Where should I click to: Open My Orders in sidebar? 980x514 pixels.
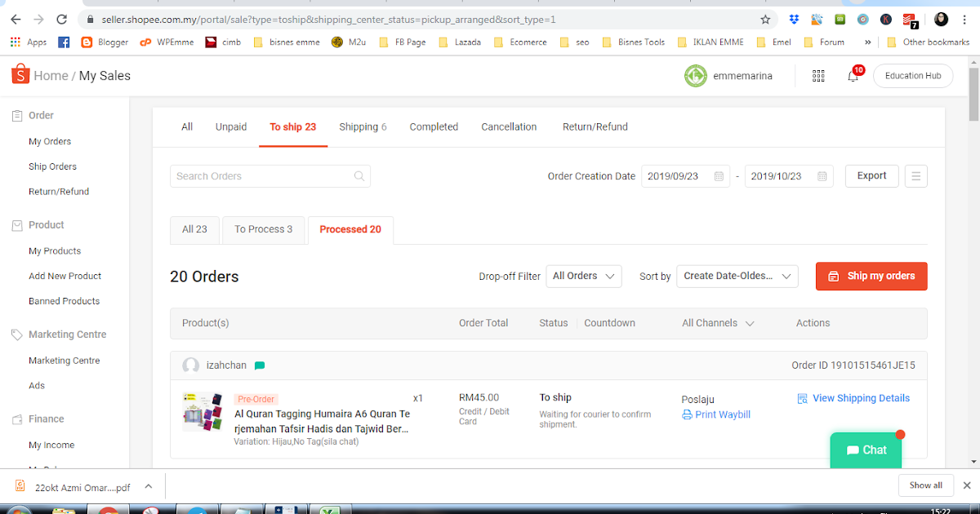tap(50, 141)
